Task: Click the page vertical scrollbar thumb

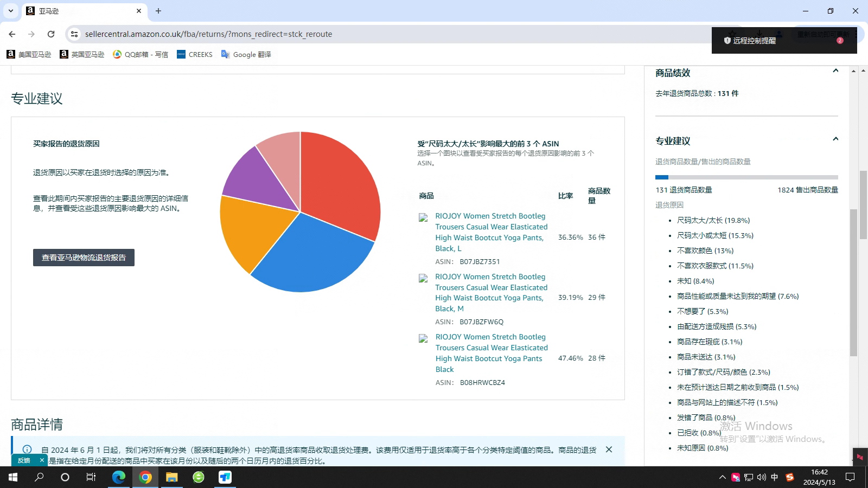Action: 864,204
